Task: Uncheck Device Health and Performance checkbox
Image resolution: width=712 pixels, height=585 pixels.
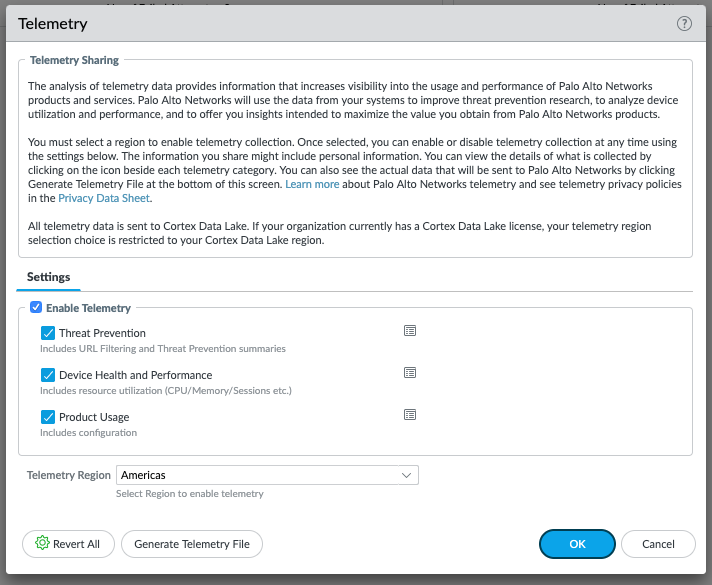Action: [48, 375]
